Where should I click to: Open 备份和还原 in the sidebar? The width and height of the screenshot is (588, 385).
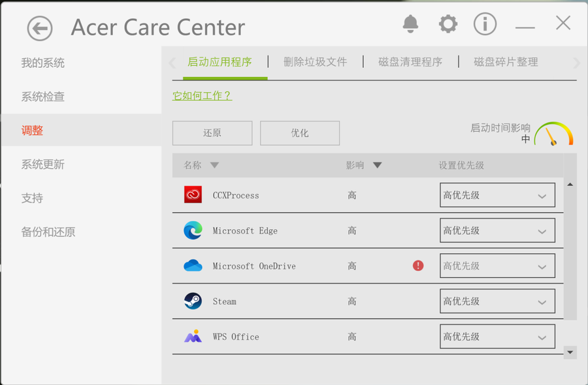point(48,232)
